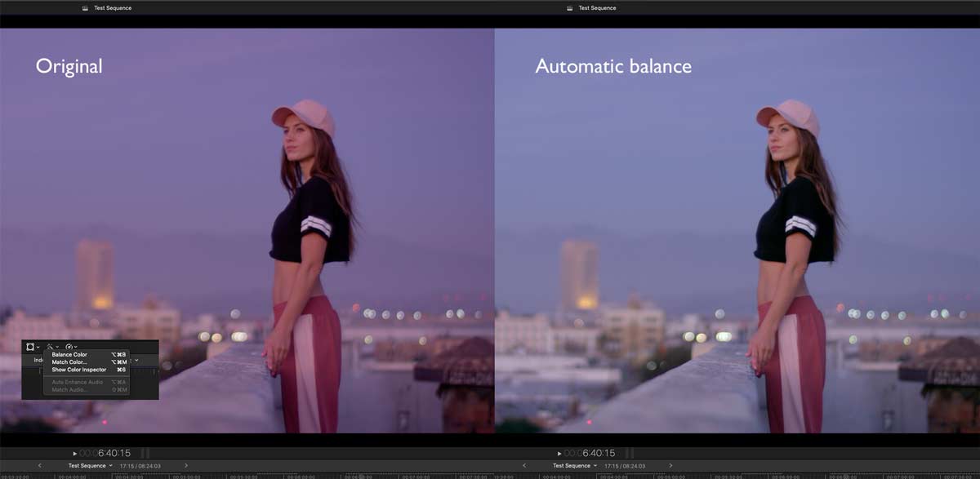
Task: Click the 17:15 / 08:24:03 duration in left bar
Action: click(x=142, y=466)
